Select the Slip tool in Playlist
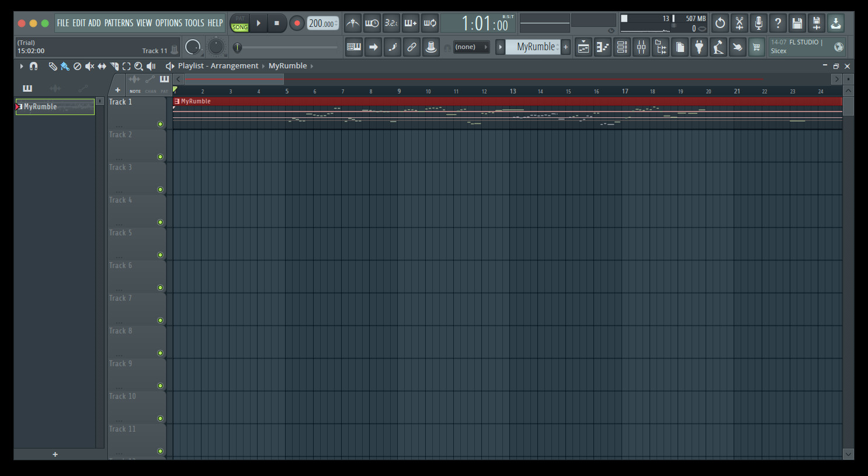The height and width of the screenshot is (476, 868). 102,67
